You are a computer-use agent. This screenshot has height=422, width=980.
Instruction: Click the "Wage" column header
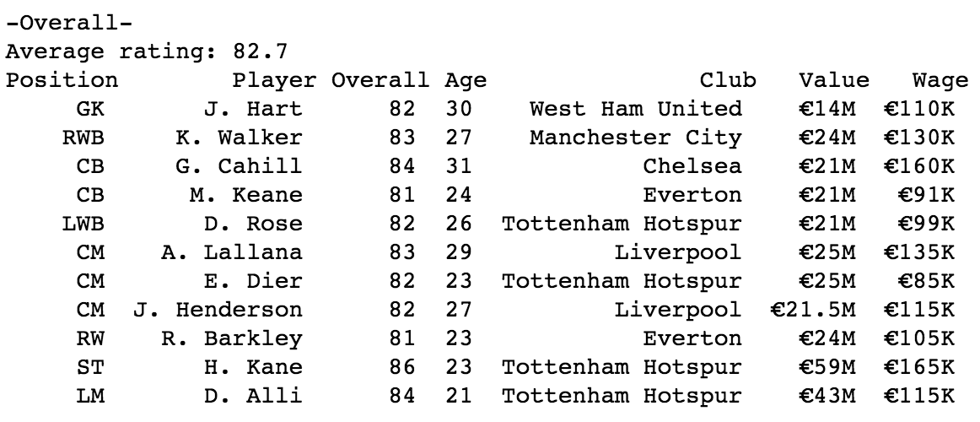940,81
